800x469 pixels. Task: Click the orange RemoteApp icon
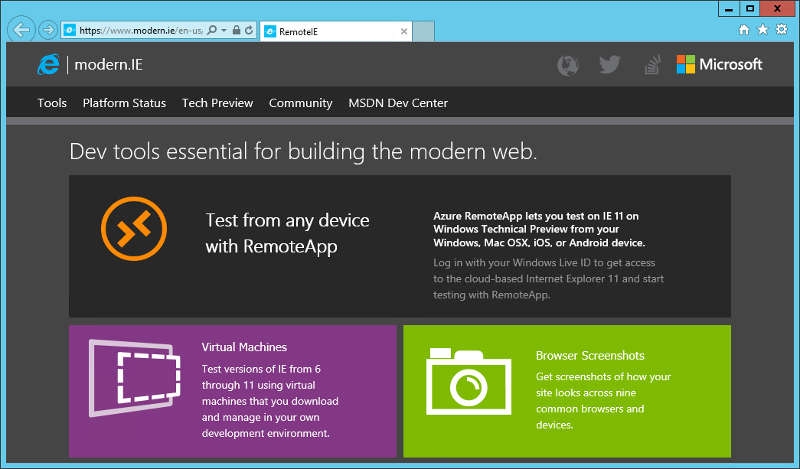coord(134,229)
